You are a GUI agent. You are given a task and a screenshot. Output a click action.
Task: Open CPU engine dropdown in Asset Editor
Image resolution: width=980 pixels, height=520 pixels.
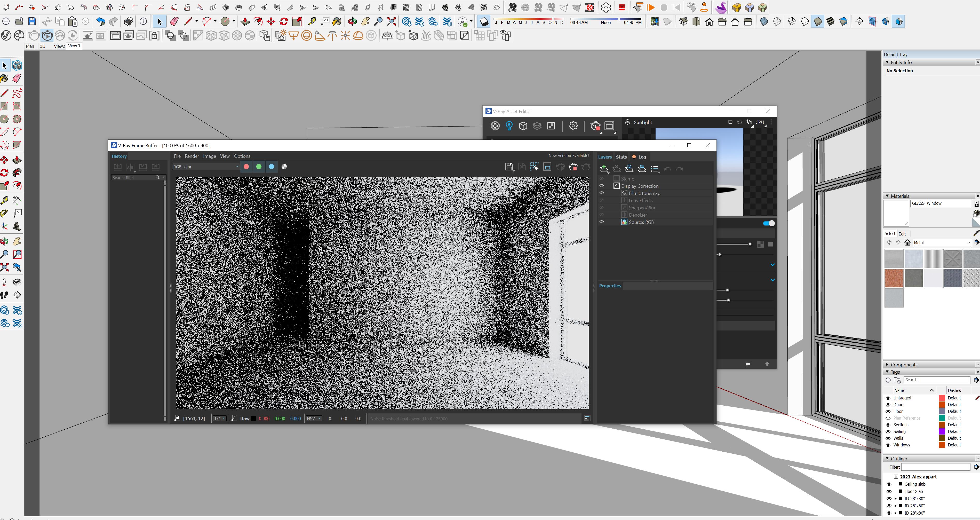click(761, 123)
